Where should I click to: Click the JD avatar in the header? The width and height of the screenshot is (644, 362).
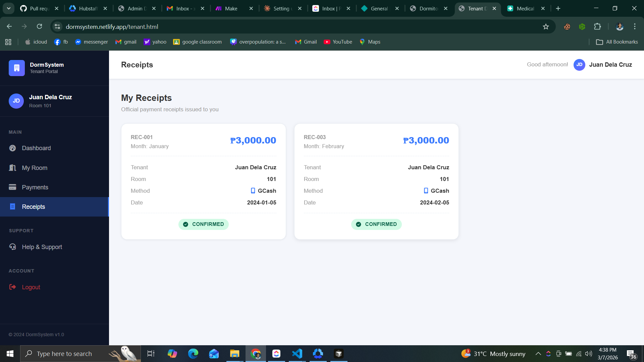[579, 65]
